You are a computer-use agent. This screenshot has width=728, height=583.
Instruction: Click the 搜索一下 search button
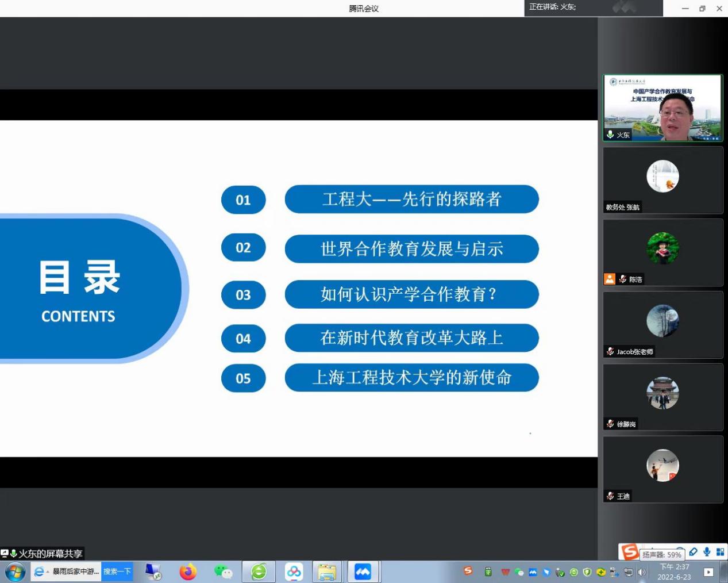117,572
